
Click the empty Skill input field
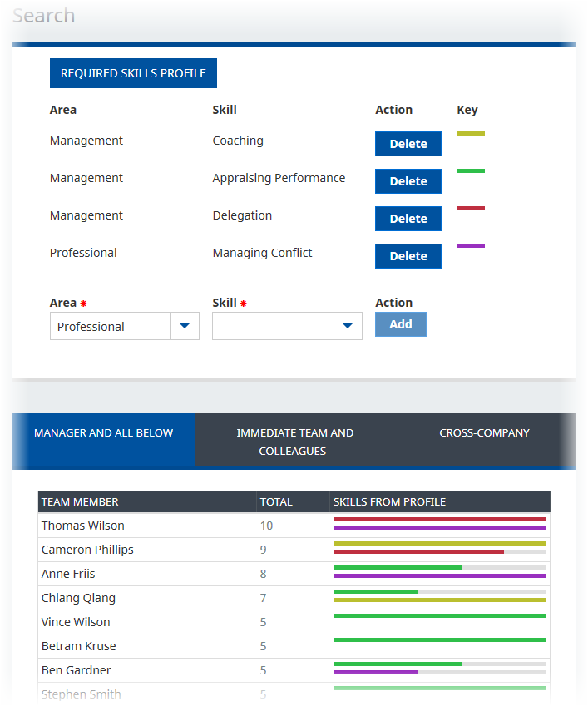click(x=273, y=326)
